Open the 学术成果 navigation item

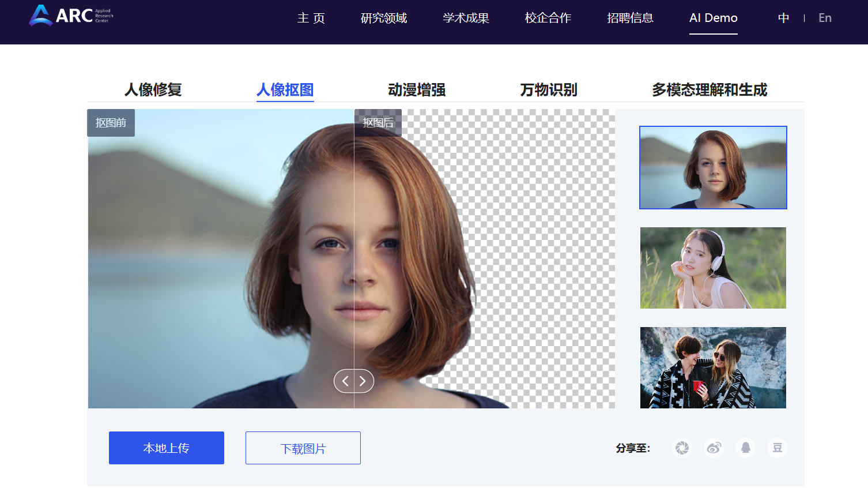click(466, 18)
